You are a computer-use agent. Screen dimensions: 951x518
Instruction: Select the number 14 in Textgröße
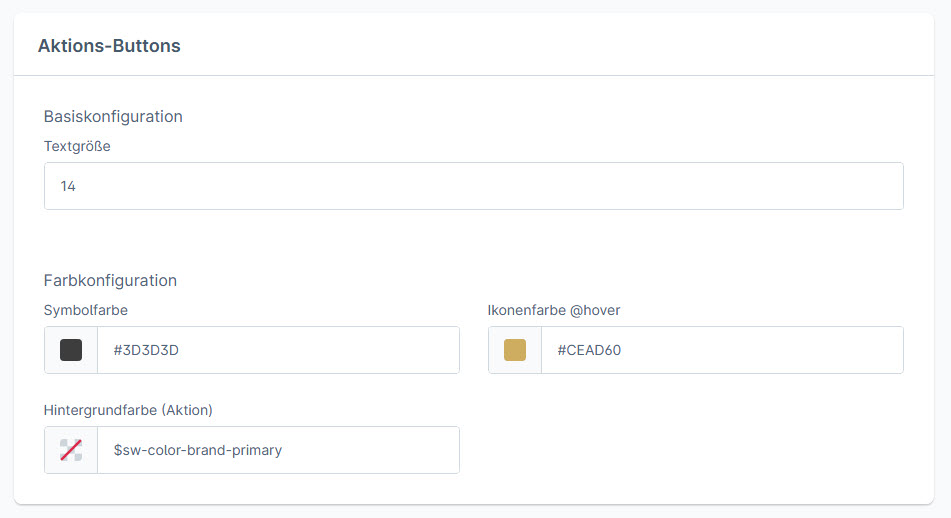[68, 186]
